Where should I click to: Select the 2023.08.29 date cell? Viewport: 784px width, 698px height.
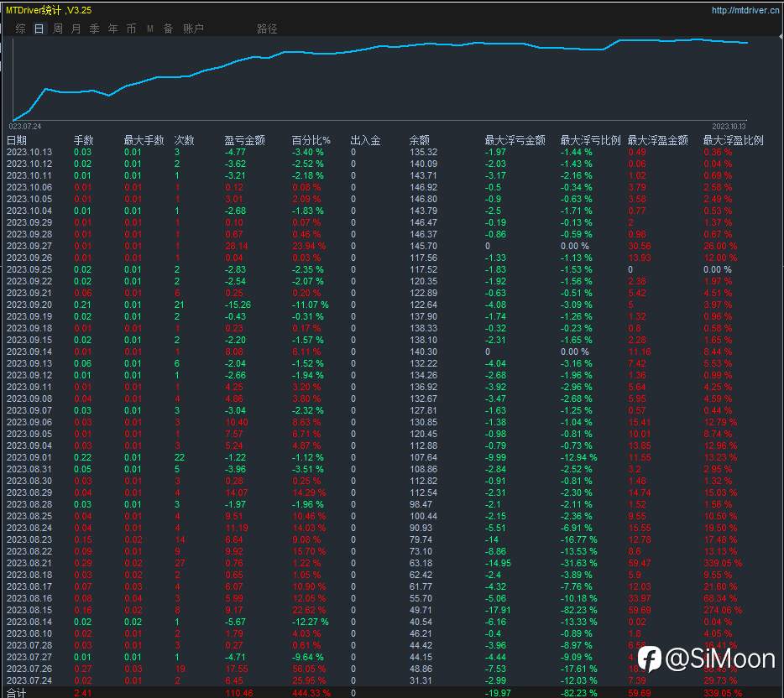pos(29,492)
